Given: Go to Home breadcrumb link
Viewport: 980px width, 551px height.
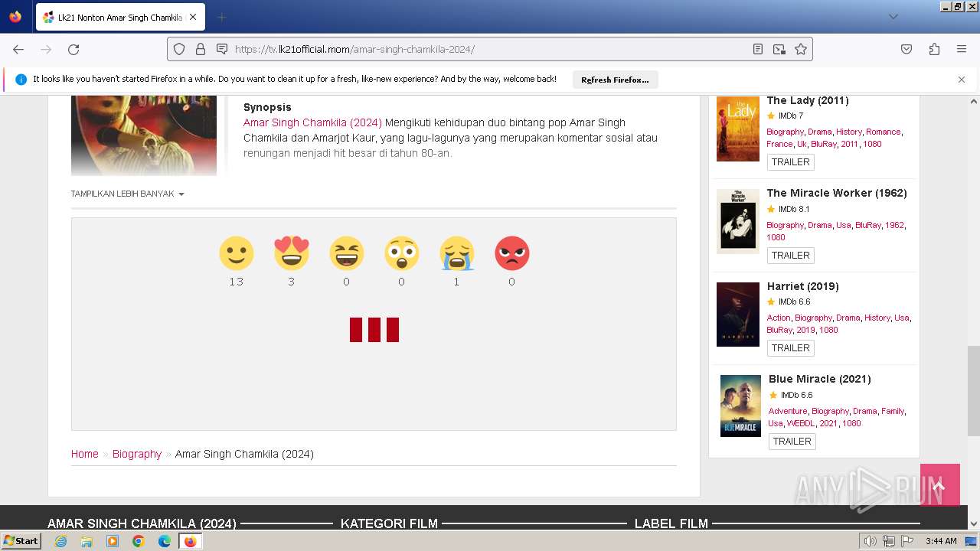Looking at the screenshot, I should [x=85, y=454].
